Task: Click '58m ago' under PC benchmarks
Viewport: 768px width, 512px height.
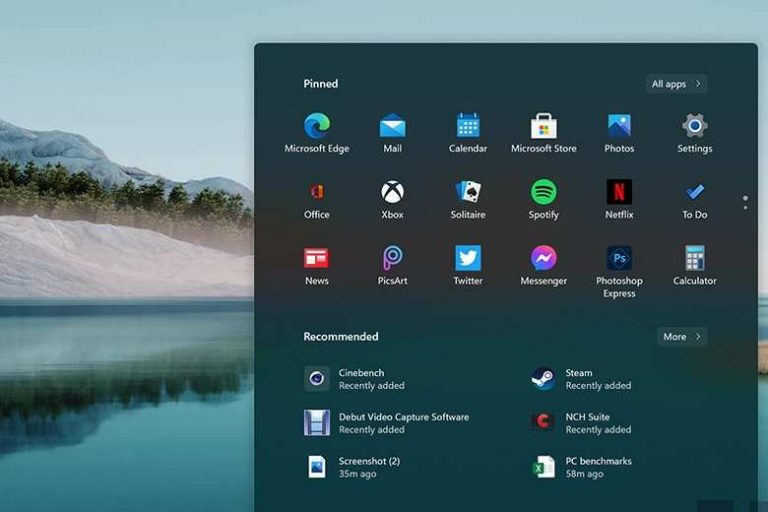Action: 584,474
